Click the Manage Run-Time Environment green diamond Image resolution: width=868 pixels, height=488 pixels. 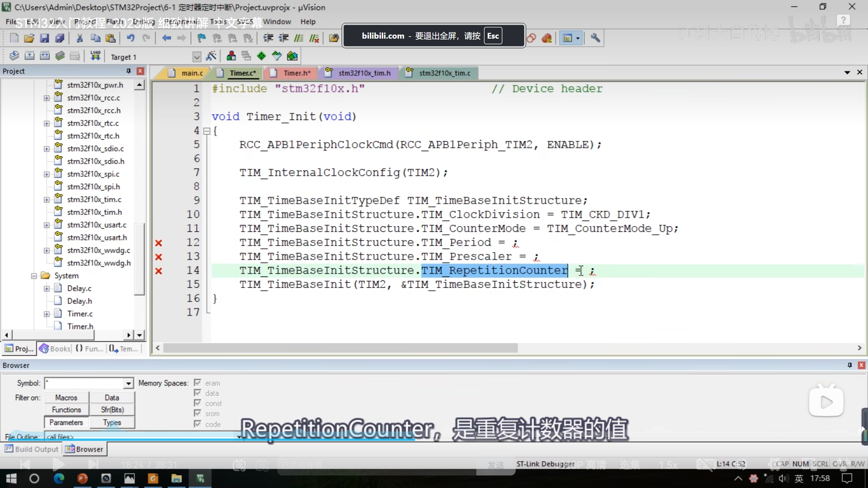pyautogui.click(x=261, y=56)
